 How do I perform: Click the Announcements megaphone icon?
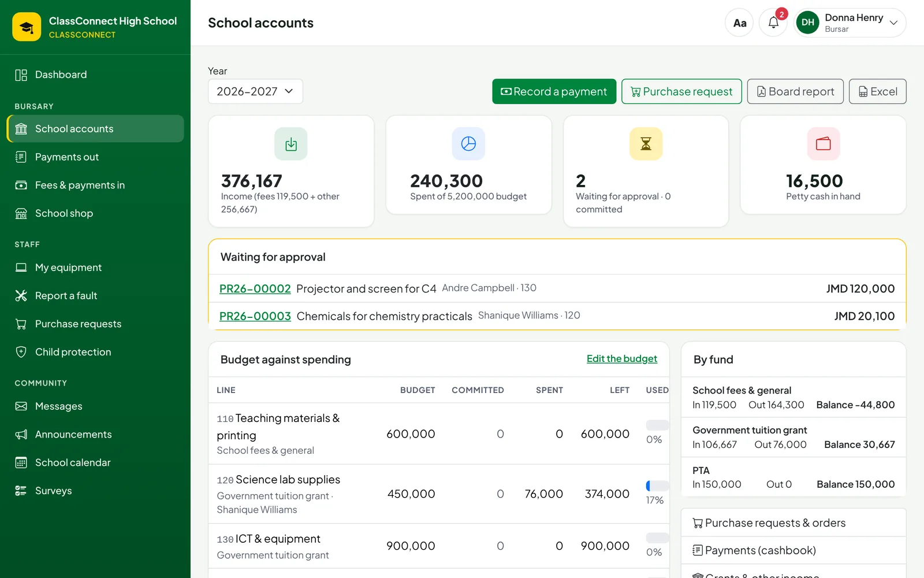(x=21, y=434)
